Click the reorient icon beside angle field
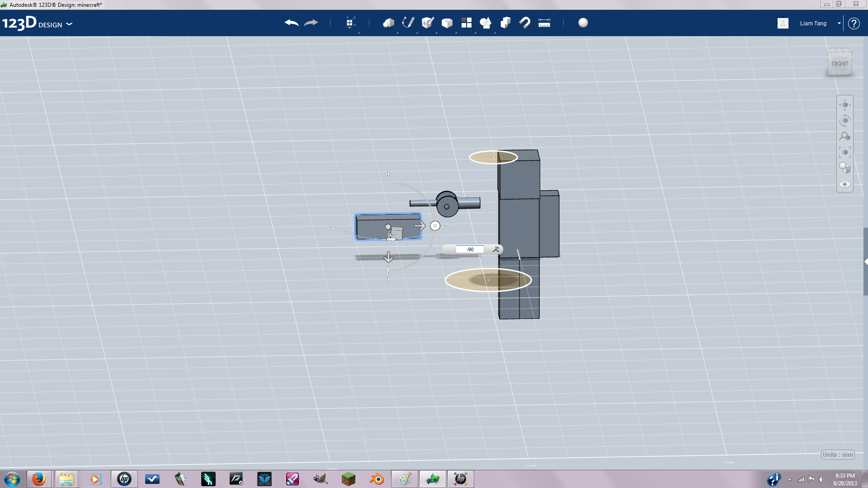The image size is (868, 488). (496, 249)
